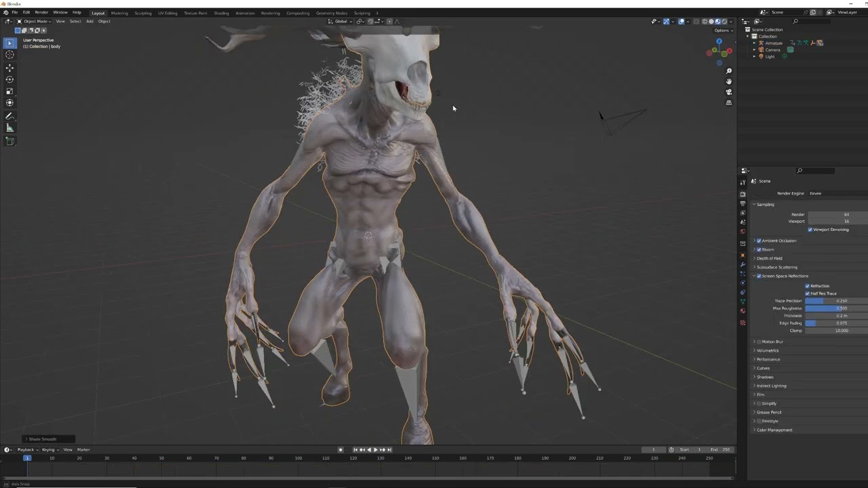868x488 pixels.
Task: Open the Physics properties tab icon
Action: [743, 283]
